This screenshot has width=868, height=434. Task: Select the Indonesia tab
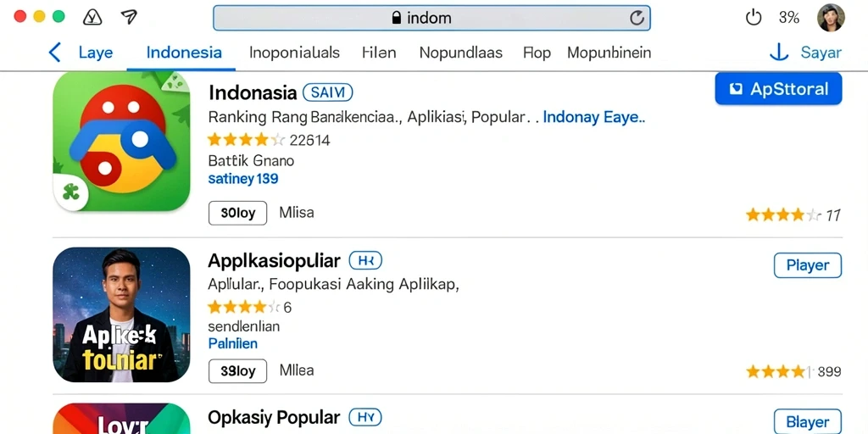tap(184, 53)
